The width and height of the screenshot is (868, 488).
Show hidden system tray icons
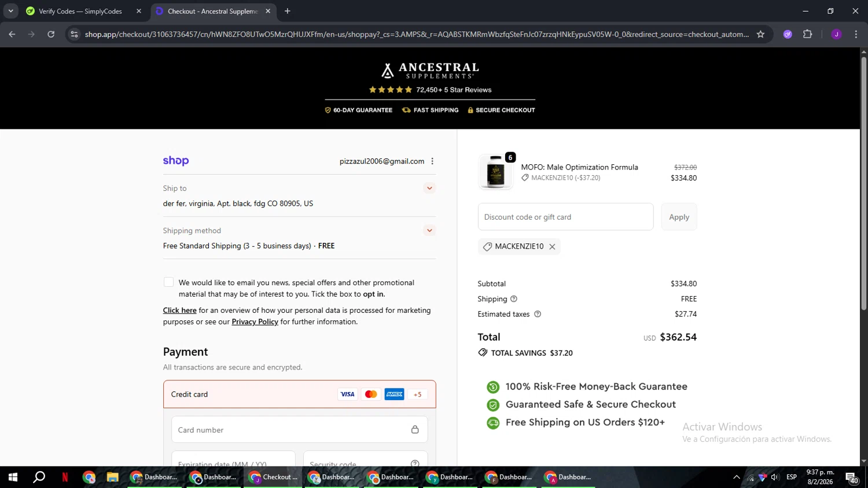point(736,477)
